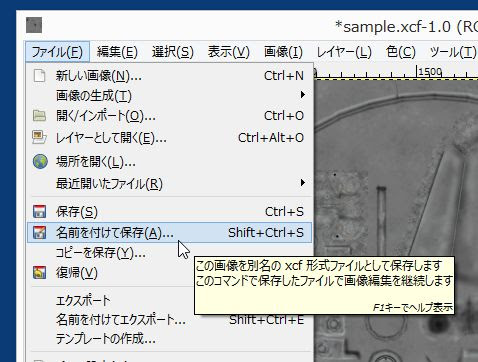Open the 編集(E) menu
The image size is (478, 362).
point(117,52)
